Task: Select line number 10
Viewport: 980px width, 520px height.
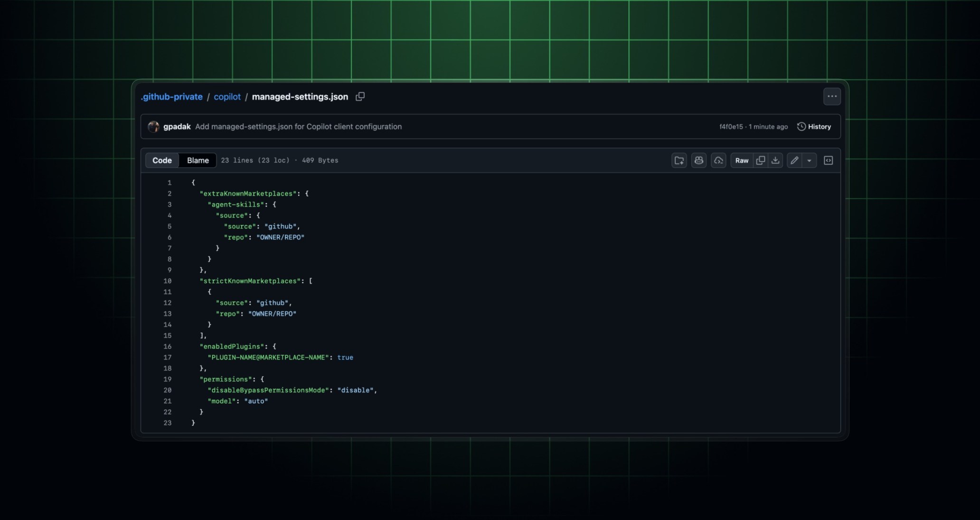Action: pyautogui.click(x=167, y=281)
